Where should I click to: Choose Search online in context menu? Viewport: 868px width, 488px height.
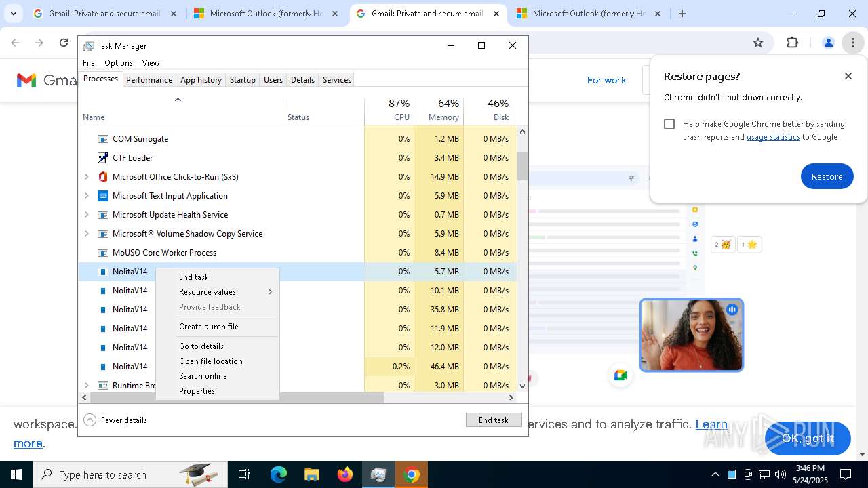click(x=218, y=376)
